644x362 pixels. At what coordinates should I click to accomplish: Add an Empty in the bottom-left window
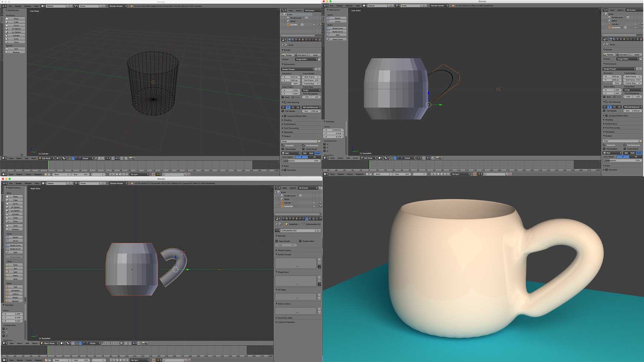point(15,298)
